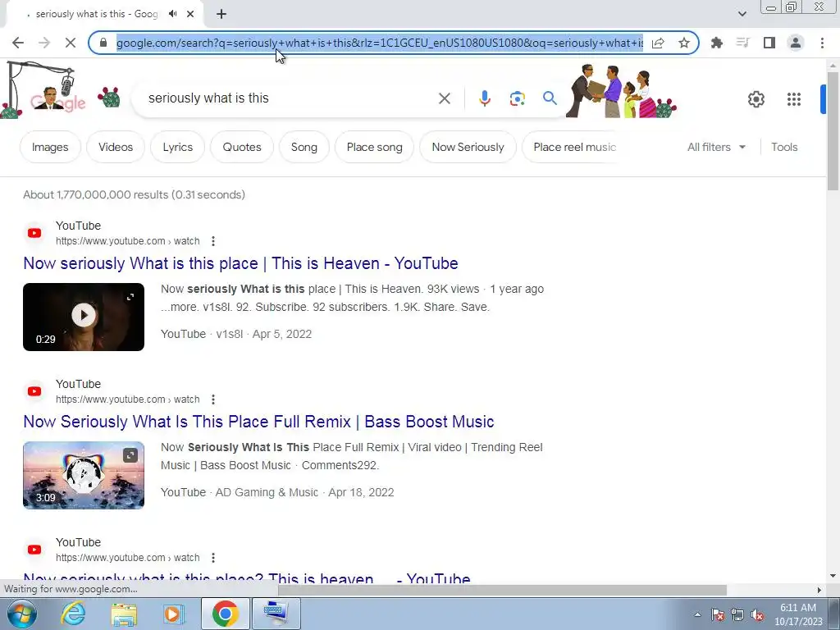This screenshot has height=630, width=840.
Task: Click the first result's YouTube favicon
Action: coord(34,233)
